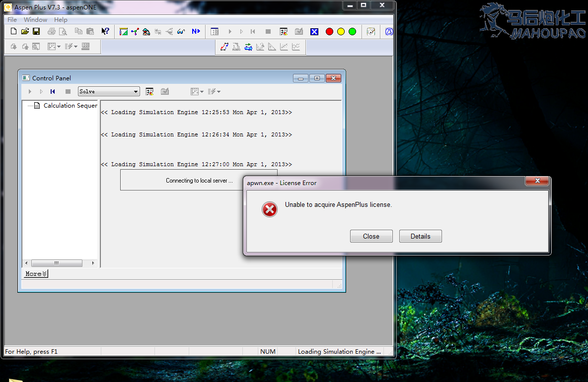Click the yellow circle toolbar icon
The height and width of the screenshot is (382, 588).
coord(341,31)
